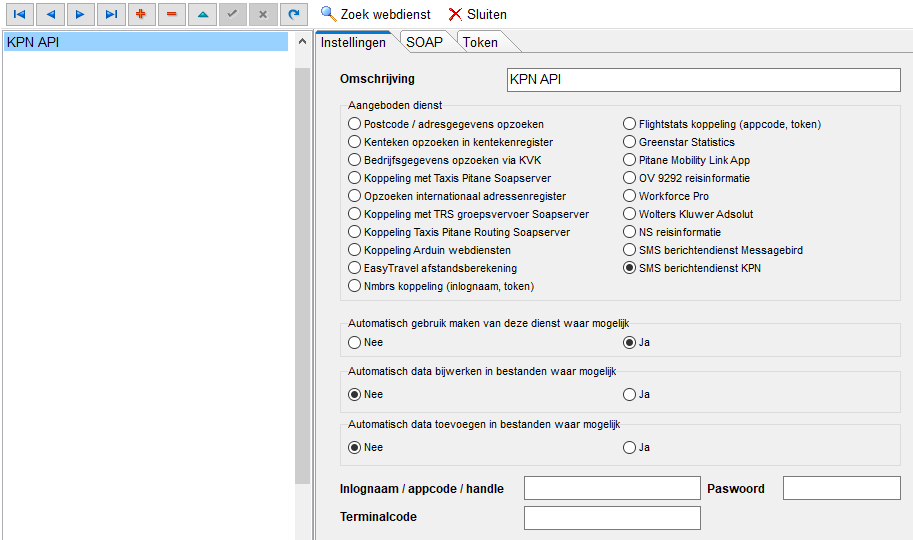
Task: Select Postcode / adresgegevens opzoeken option
Action: [446, 124]
